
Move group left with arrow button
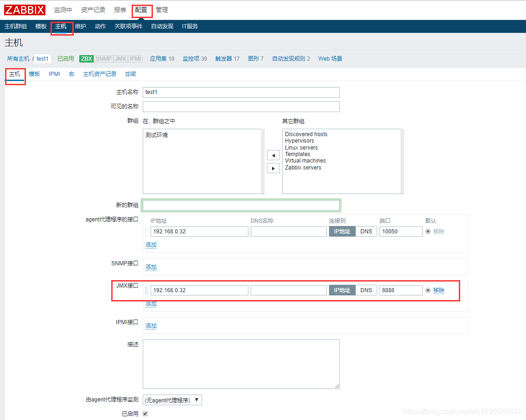(273, 155)
